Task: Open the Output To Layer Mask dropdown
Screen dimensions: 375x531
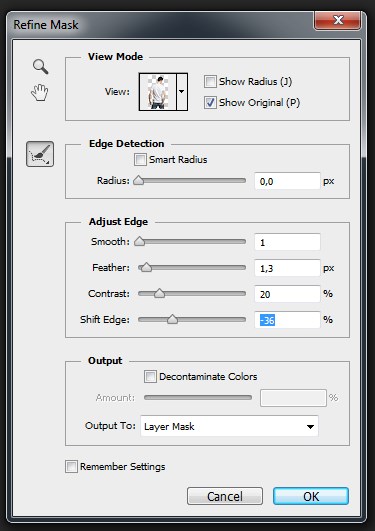Action: tap(229, 426)
